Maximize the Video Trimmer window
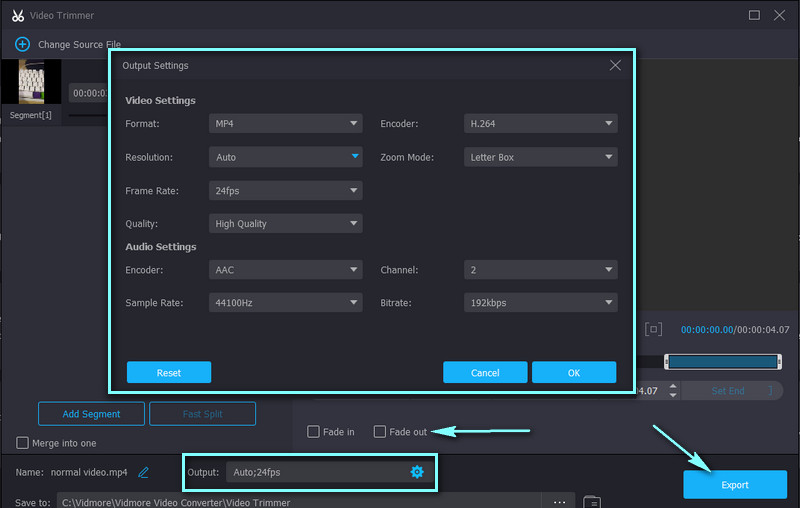 [x=754, y=15]
